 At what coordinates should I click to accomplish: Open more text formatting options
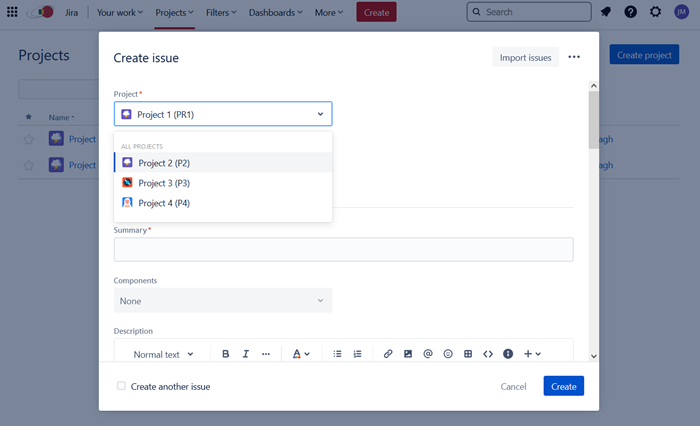point(266,354)
